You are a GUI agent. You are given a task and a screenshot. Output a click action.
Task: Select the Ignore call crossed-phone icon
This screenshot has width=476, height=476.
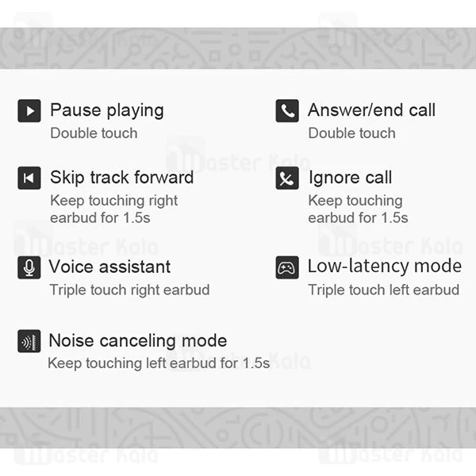click(x=286, y=178)
